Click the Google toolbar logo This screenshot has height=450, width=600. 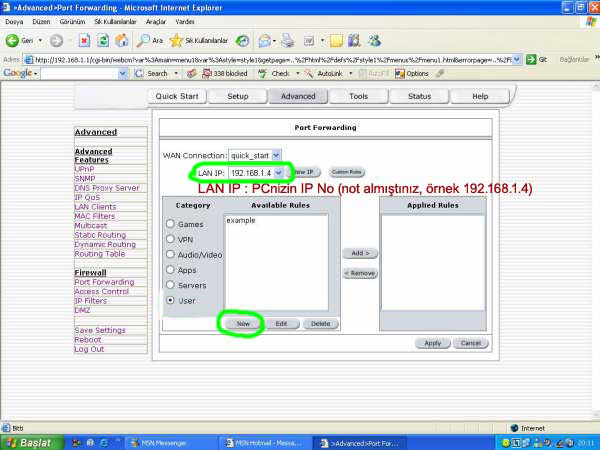pyautogui.click(x=17, y=73)
